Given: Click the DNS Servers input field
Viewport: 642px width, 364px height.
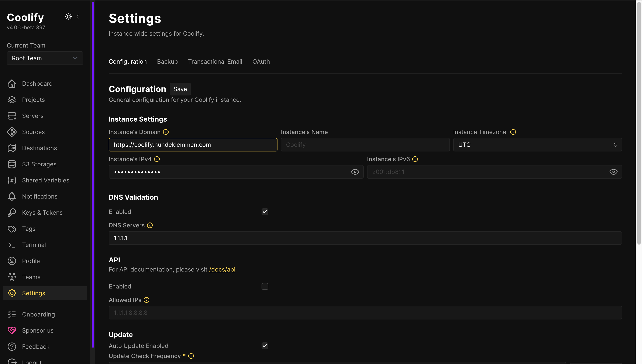Looking at the screenshot, I should point(365,238).
